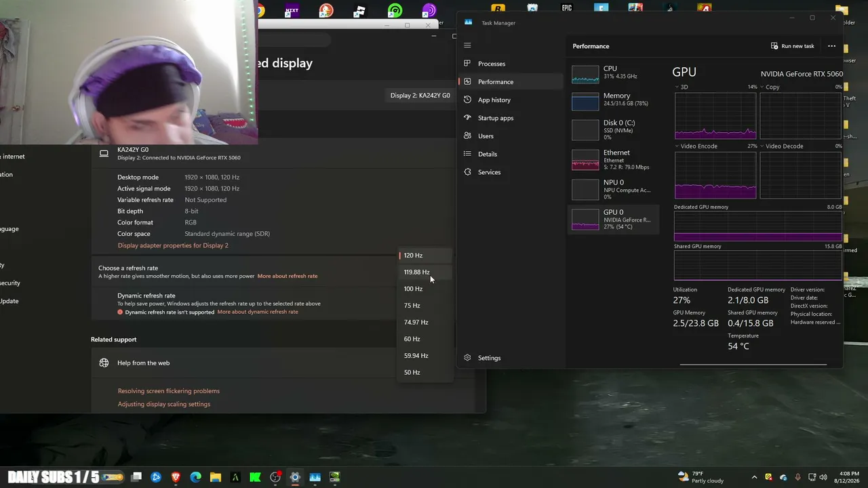
Task: Click the green Kick app taskbar icon
Action: [x=255, y=477]
